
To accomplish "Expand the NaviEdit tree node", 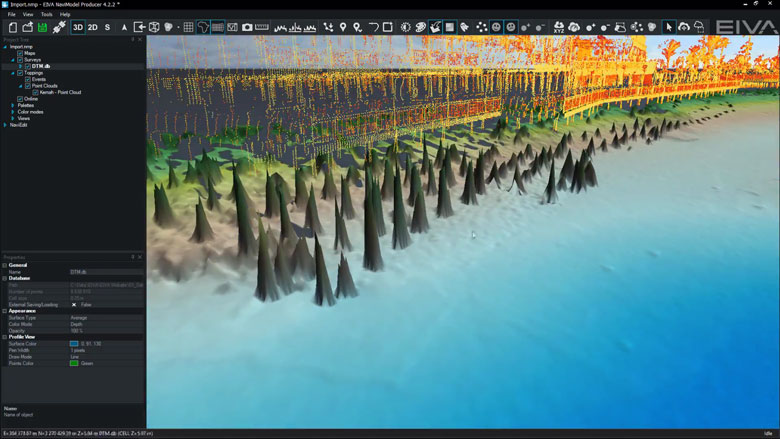I will click(x=6, y=125).
